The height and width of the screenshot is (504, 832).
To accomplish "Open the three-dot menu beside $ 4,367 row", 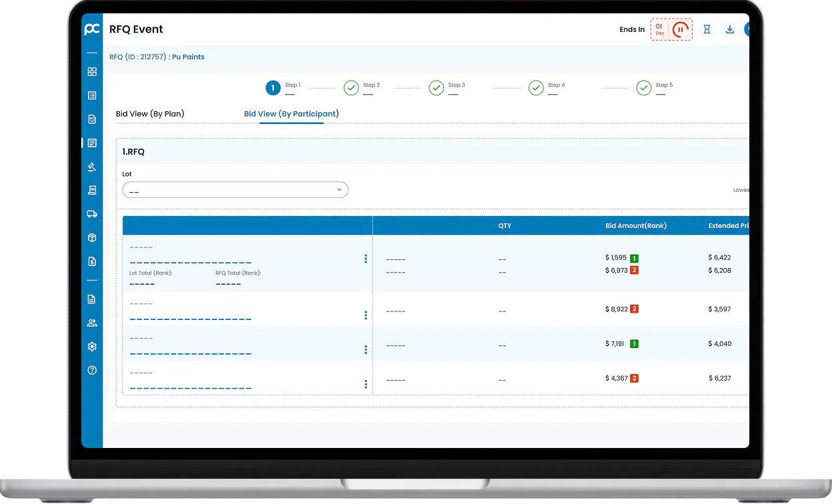I will pyautogui.click(x=365, y=384).
